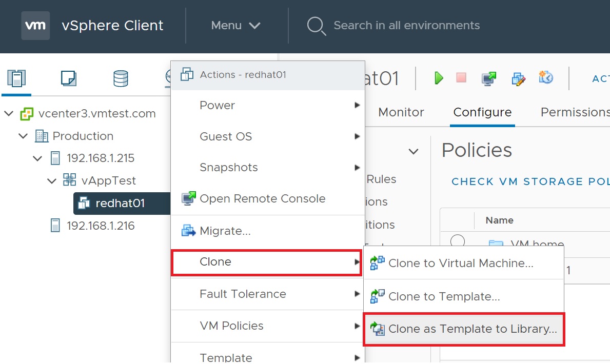Switch to the Monitor tab
The image size is (610, 364).
click(x=401, y=112)
